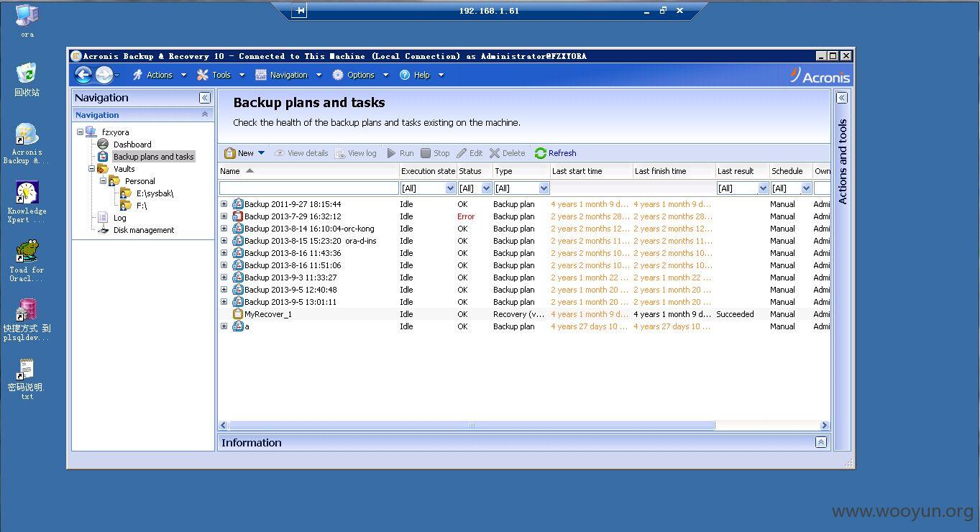Open the Help menu

coord(421,75)
